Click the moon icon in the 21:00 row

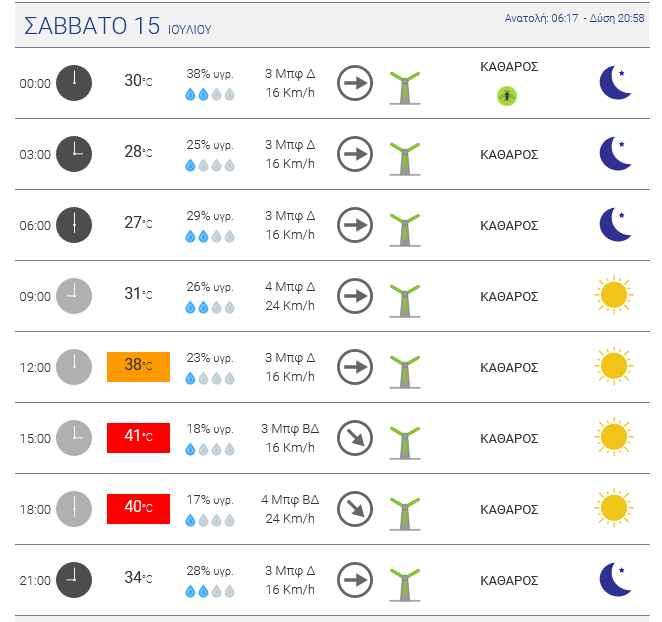tap(615, 580)
